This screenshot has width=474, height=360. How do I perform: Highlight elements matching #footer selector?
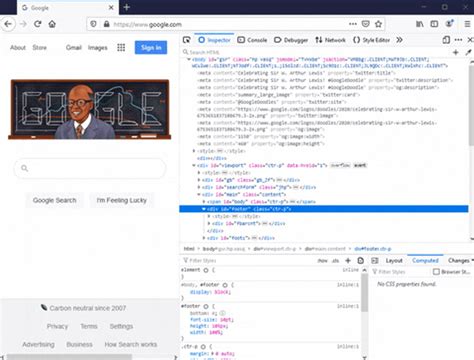(x=206, y=306)
